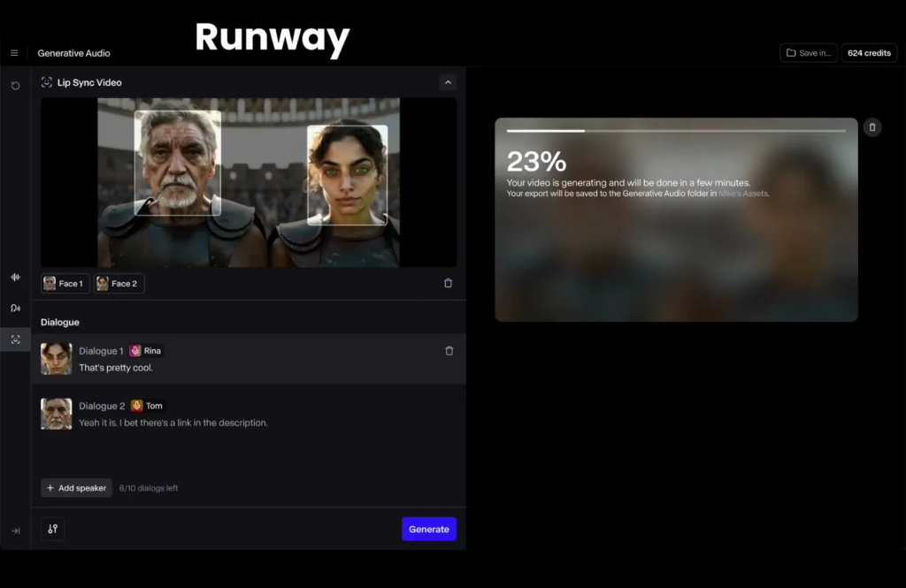Viewport: 906px width, 588px height.
Task: Open the settings sliders icon button
Action: [x=53, y=529]
